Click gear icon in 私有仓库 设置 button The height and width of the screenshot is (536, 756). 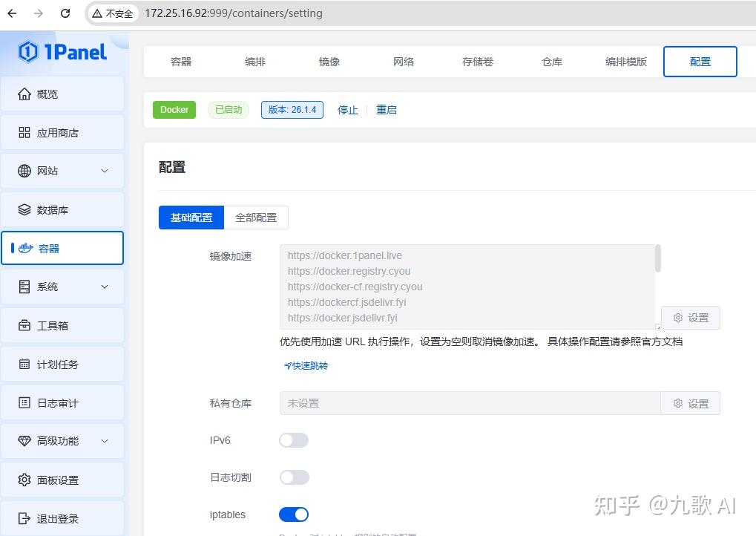pyautogui.click(x=678, y=403)
